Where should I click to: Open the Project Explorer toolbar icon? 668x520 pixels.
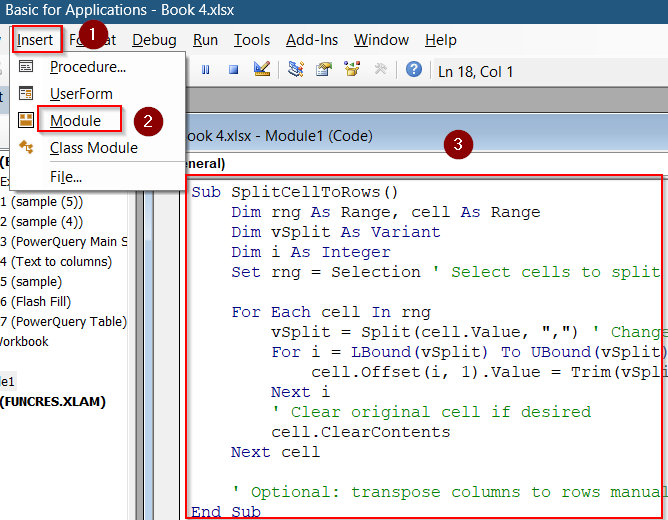pos(296,69)
